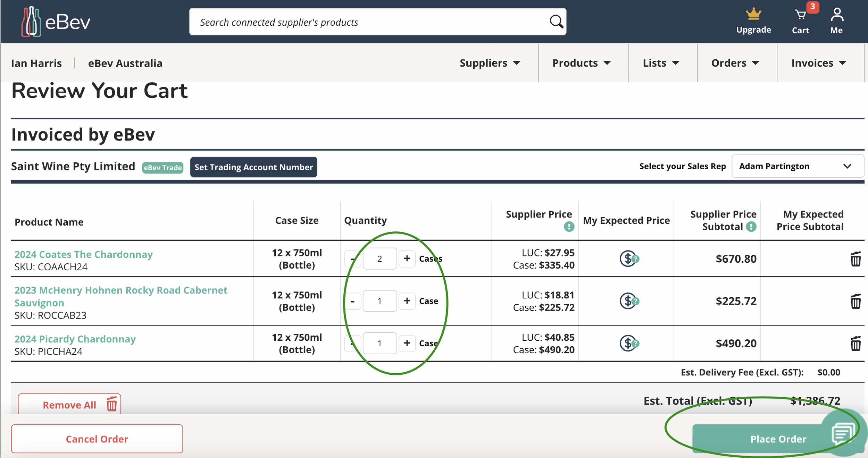Click expected price icon for Picardy Chardonnay

(x=629, y=343)
